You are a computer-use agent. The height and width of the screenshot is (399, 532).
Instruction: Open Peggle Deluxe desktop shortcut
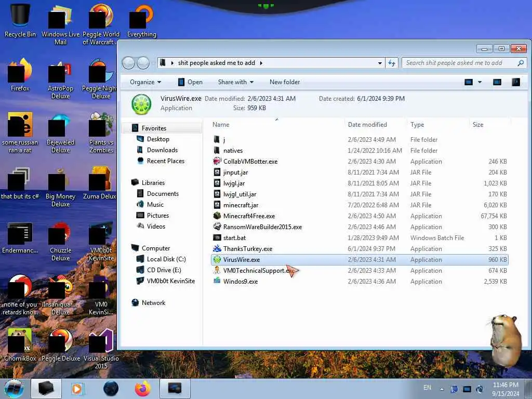click(60, 344)
